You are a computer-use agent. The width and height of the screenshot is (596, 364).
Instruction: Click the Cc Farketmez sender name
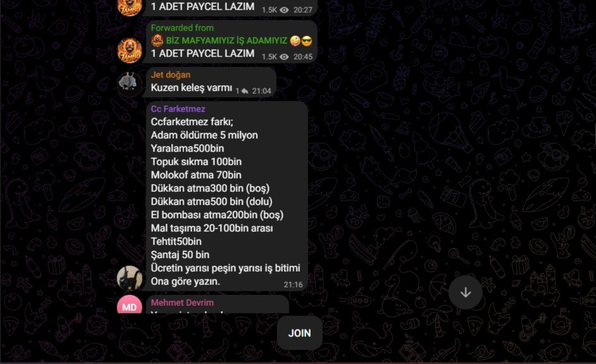pyautogui.click(x=178, y=109)
